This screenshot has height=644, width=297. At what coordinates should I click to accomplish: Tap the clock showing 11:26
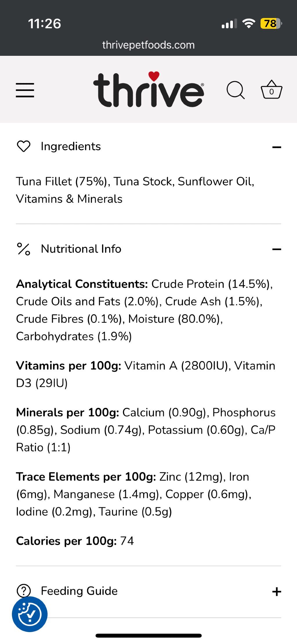click(x=44, y=24)
